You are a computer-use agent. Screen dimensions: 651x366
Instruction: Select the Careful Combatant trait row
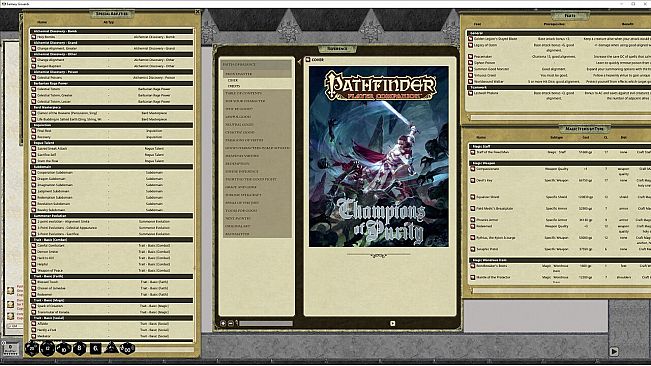pyautogui.click(x=111, y=245)
